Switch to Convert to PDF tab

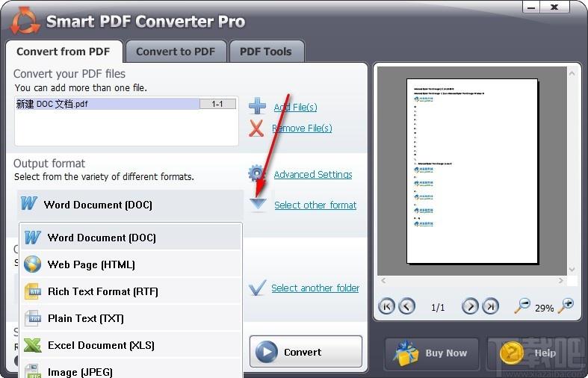(x=176, y=52)
